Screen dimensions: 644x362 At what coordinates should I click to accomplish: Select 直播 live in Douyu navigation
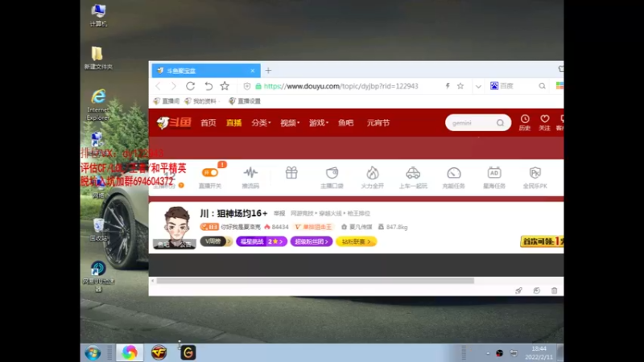(233, 123)
